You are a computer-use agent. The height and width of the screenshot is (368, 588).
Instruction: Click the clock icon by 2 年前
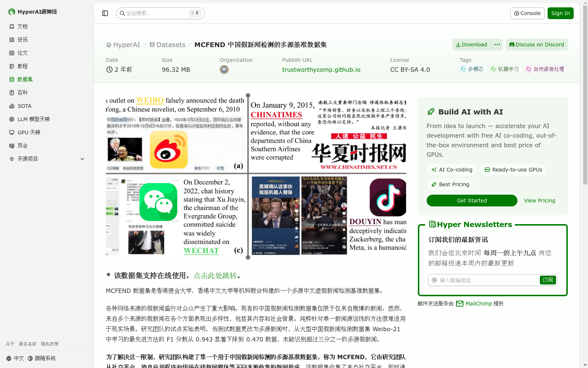(109, 70)
